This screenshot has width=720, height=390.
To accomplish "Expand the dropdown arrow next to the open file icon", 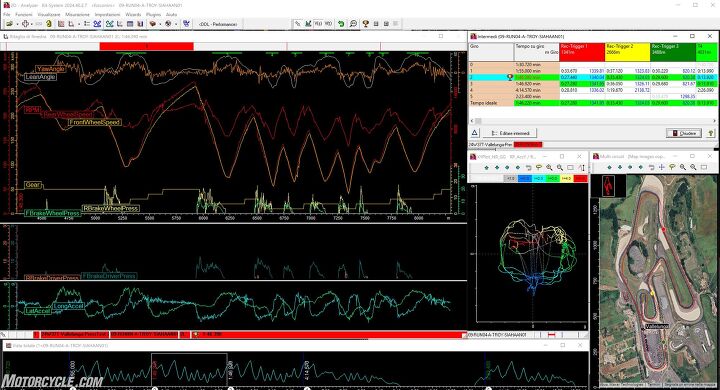I will tap(17, 24).
